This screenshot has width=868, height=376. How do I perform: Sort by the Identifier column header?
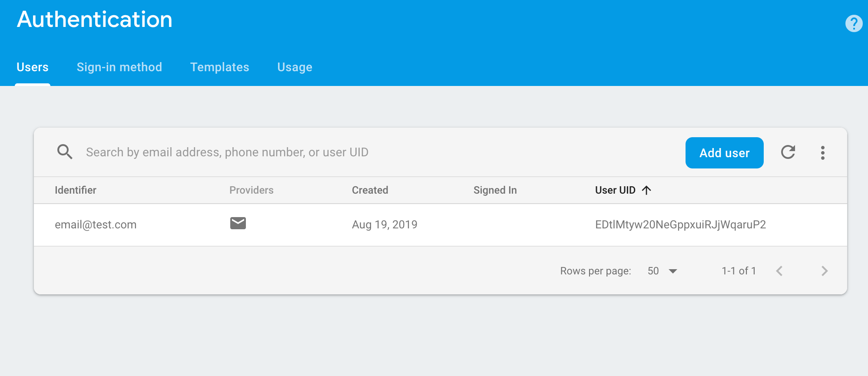pos(76,190)
